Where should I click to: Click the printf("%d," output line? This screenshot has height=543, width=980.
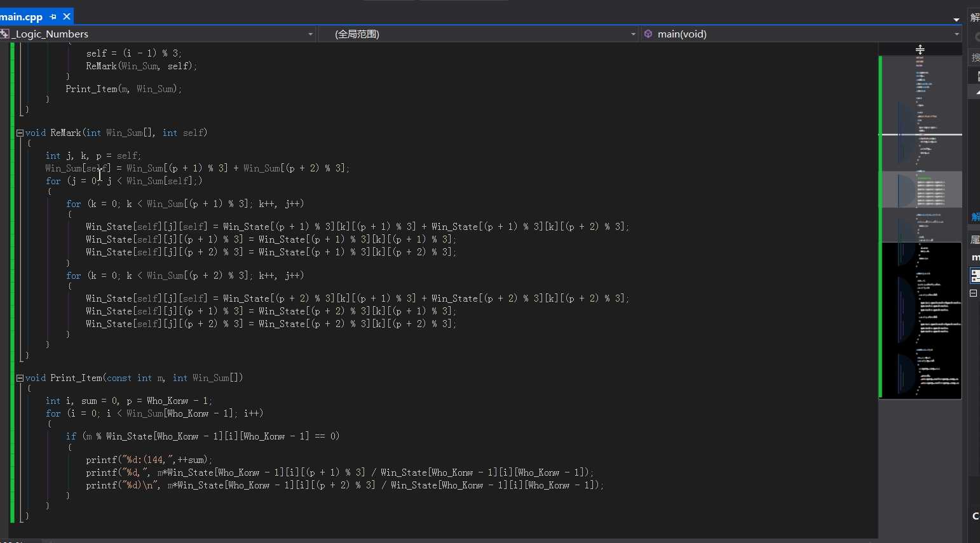[x=340, y=473]
